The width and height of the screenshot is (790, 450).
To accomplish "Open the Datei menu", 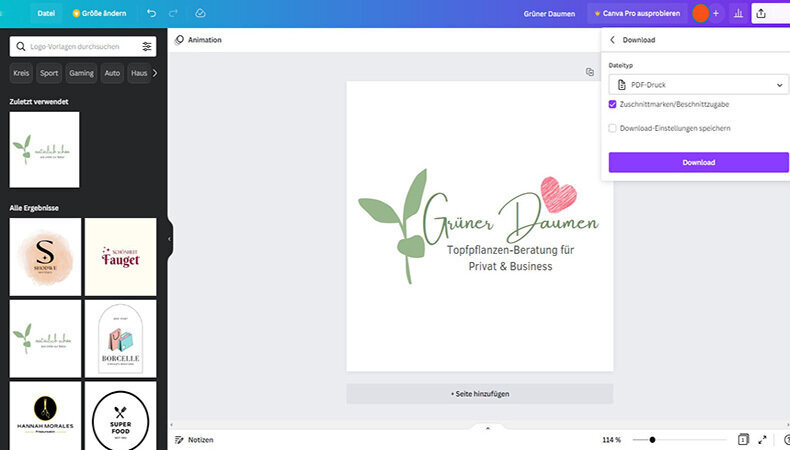I will pos(46,13).
